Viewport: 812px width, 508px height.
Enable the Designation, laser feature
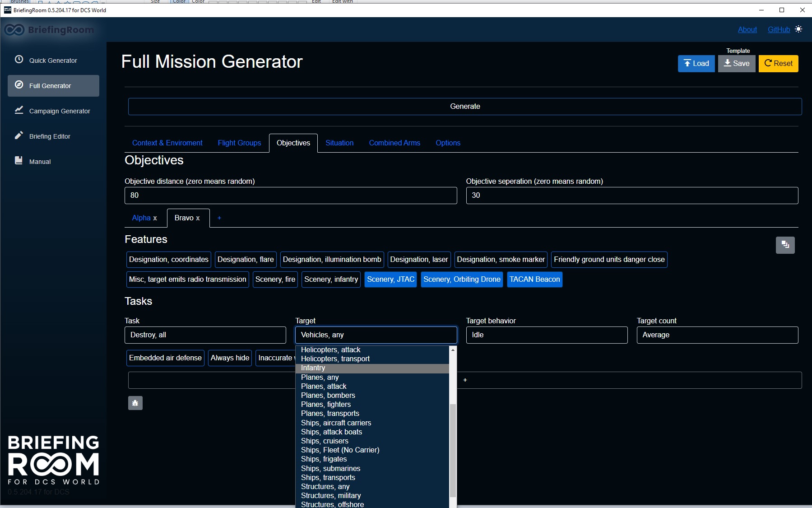(418, 260)
